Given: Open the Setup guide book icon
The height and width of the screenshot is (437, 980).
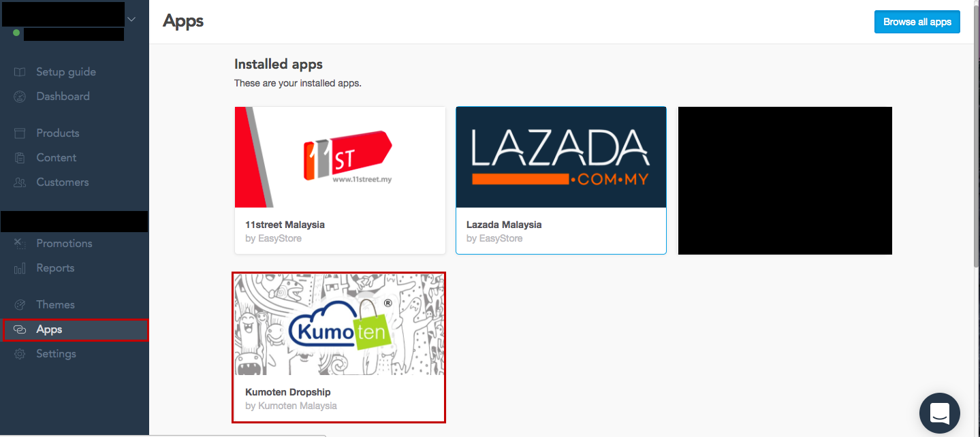Looking at the screenshot, I should 20,72.
